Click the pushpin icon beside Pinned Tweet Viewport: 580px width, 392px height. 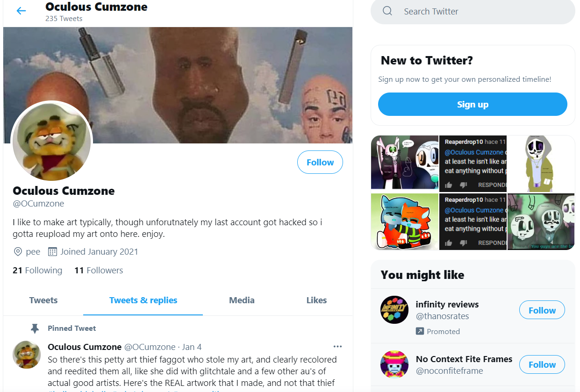[x=35, y=328]
